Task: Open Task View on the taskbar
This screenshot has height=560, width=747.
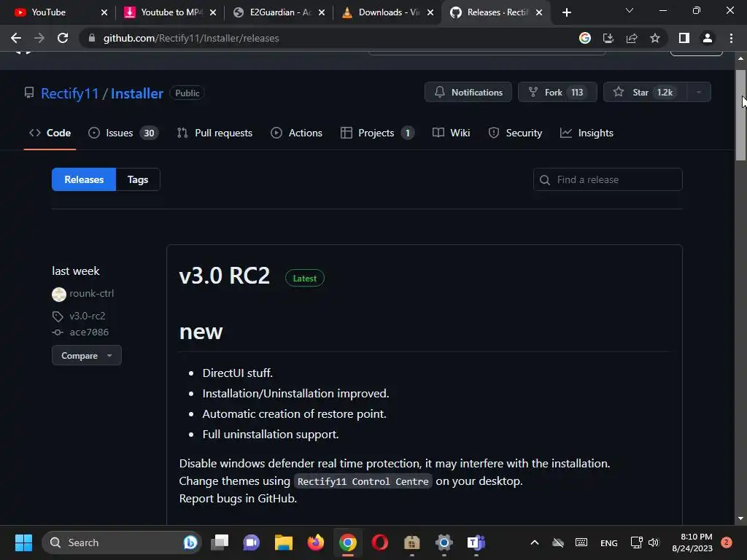Action: click(x=220, y=542)
